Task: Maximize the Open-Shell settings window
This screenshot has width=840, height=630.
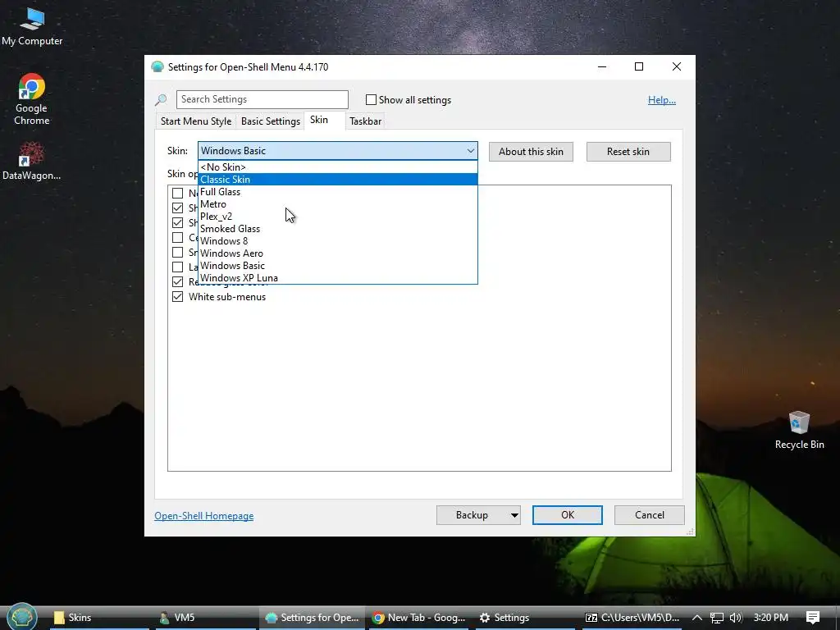Action: pos(638,67)
